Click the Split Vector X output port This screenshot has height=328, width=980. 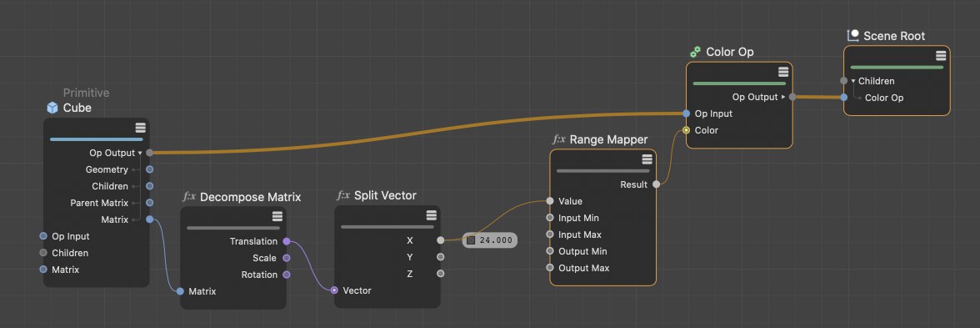(x=441, y=240)
